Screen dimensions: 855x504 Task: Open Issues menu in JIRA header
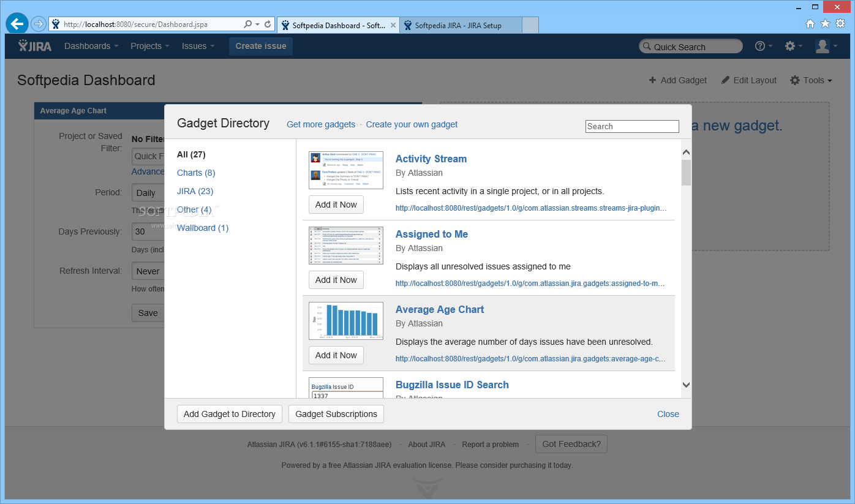click(198, 46)
